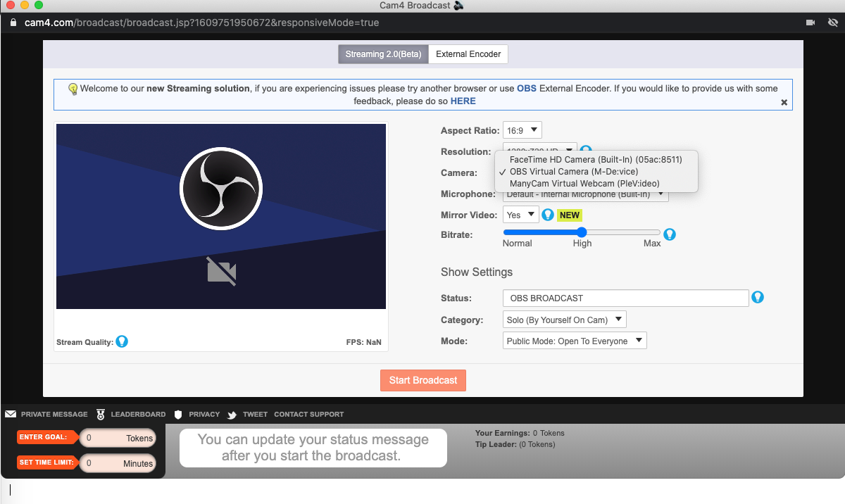Click the Bitrate help bulb icon

670,234
